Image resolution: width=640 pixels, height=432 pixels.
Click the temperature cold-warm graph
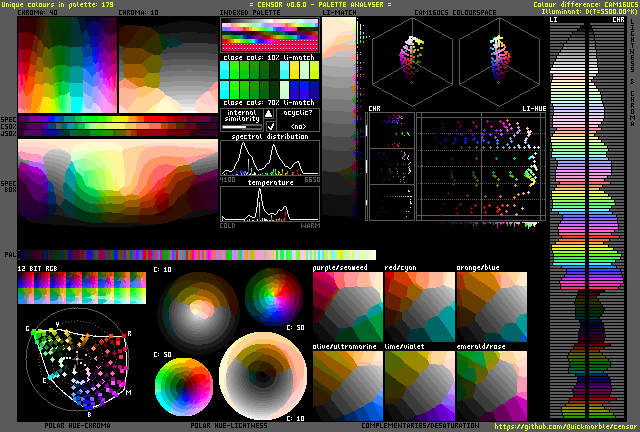coord(269,205)
